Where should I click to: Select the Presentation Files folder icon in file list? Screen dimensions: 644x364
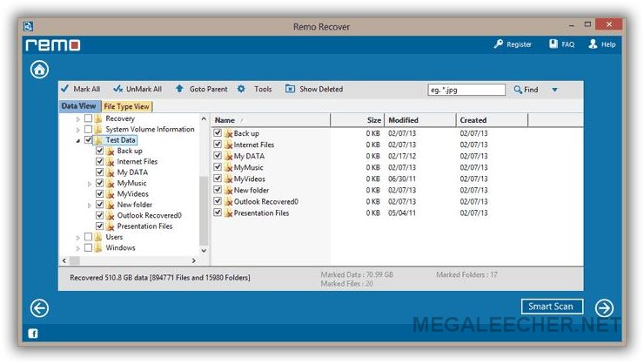[229, 213]
